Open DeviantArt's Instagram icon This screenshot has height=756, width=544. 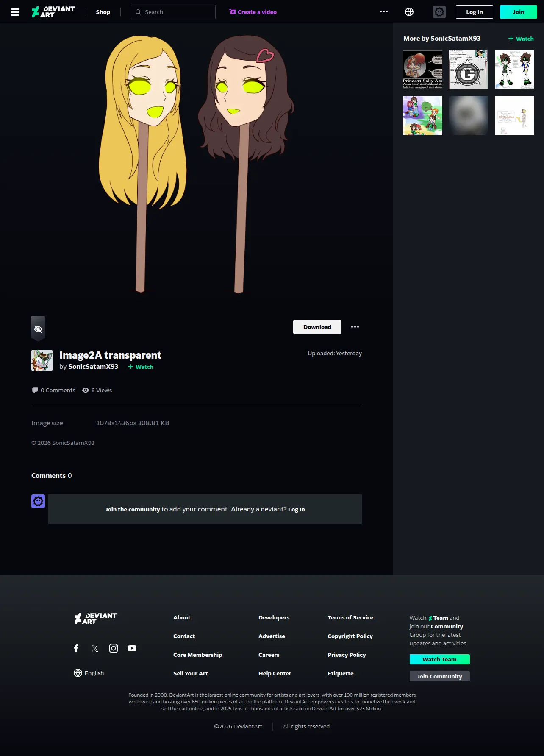114,648
